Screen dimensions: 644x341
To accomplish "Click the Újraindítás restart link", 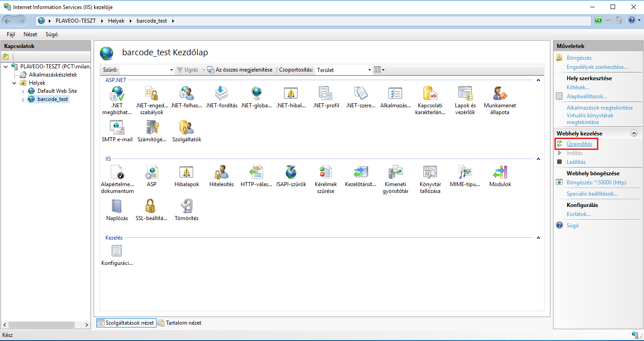I will pyautogui.click(x=579, y=144).
